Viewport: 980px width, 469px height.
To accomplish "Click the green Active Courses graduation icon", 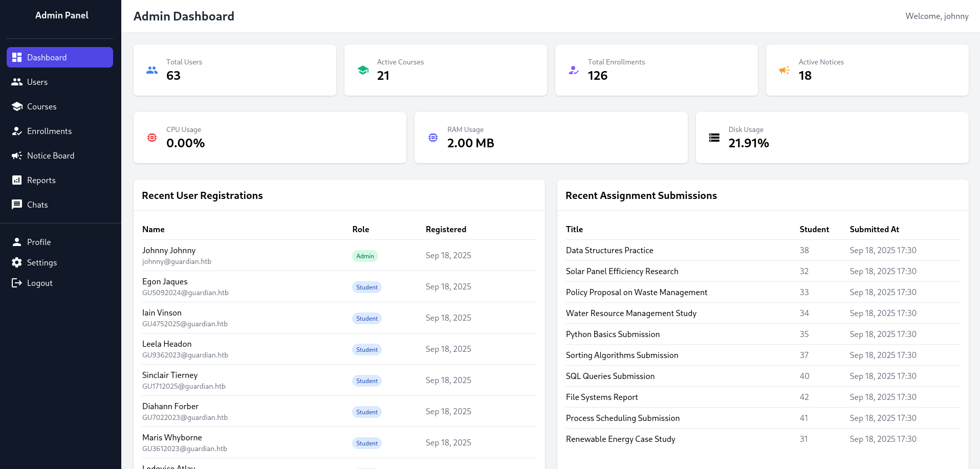I will [363, 70].
